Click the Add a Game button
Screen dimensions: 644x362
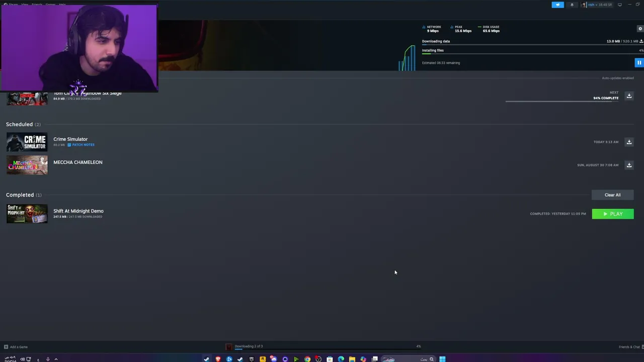point(16,347)
